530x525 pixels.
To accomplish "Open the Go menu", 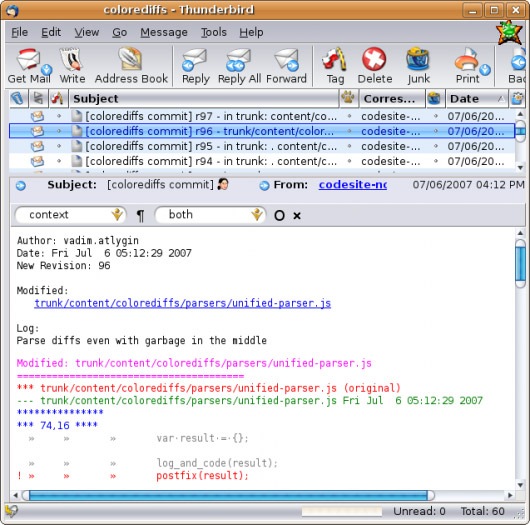I will coord(119,32).
